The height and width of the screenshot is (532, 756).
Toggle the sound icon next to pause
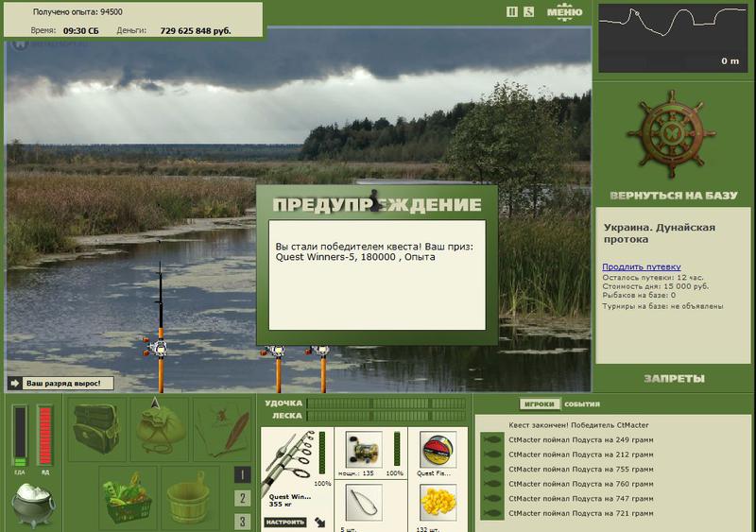[x=529, y=11]
